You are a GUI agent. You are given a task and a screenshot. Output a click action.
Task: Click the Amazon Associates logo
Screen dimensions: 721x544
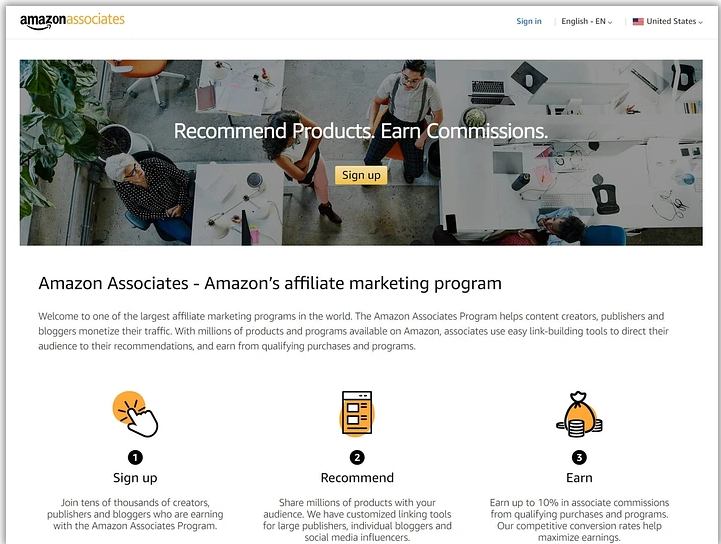click(72, 21)
